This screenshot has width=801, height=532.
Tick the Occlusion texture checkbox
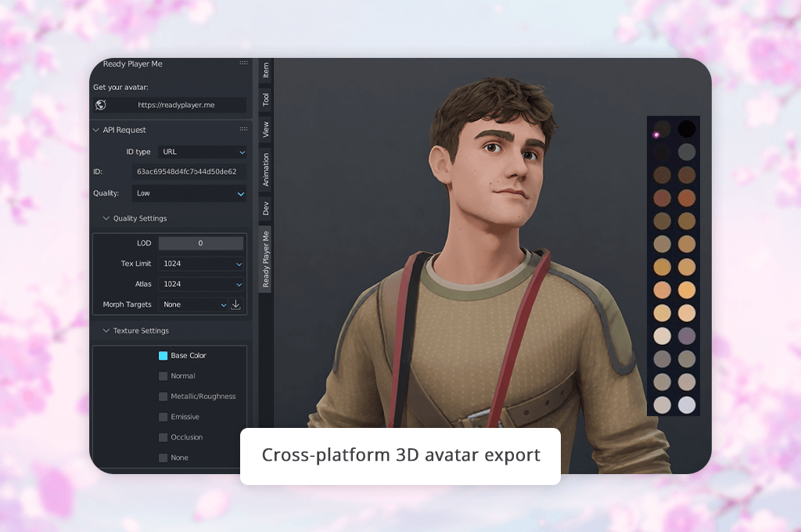(x=163, y=437)
